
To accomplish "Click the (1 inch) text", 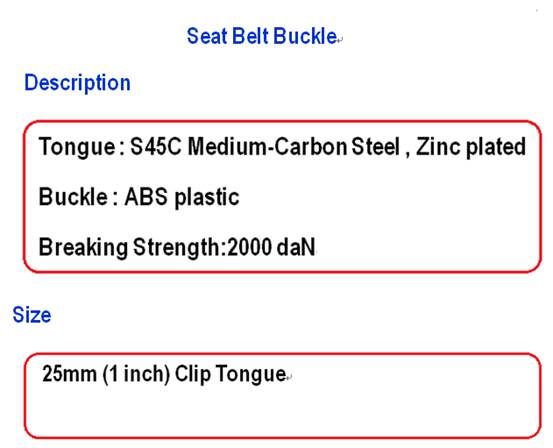I will click(x=136, y=374).
